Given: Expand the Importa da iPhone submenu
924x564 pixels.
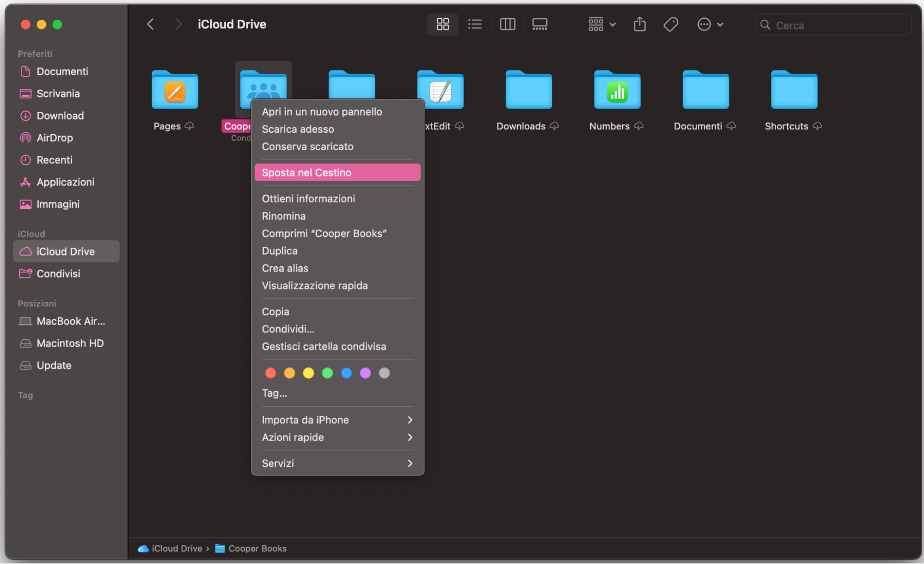Looking at the screenshot, I should tap(337, 420).
